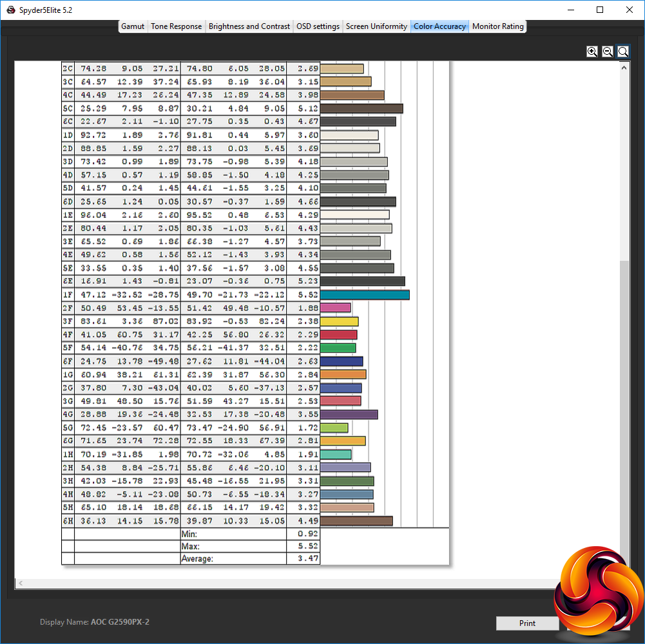The image size is (645, 644).
Task: Click the red 4F color bar
Action: pyautogui.click(x=338, y=334)
